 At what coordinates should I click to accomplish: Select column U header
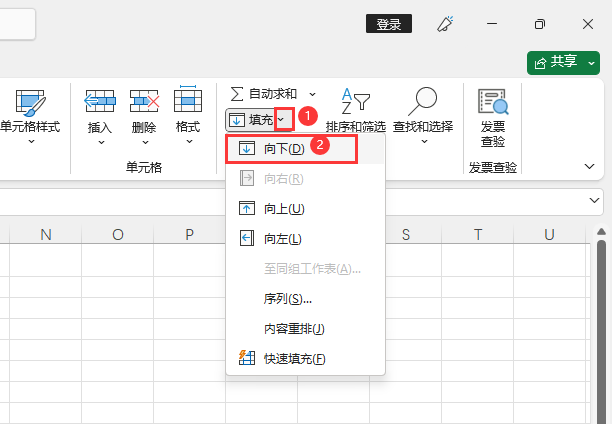(x=549, y=235)
